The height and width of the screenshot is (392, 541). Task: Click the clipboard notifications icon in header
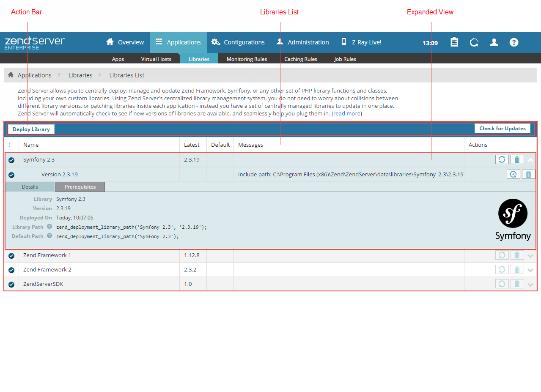pyautogui.click(x=454, y=42)
